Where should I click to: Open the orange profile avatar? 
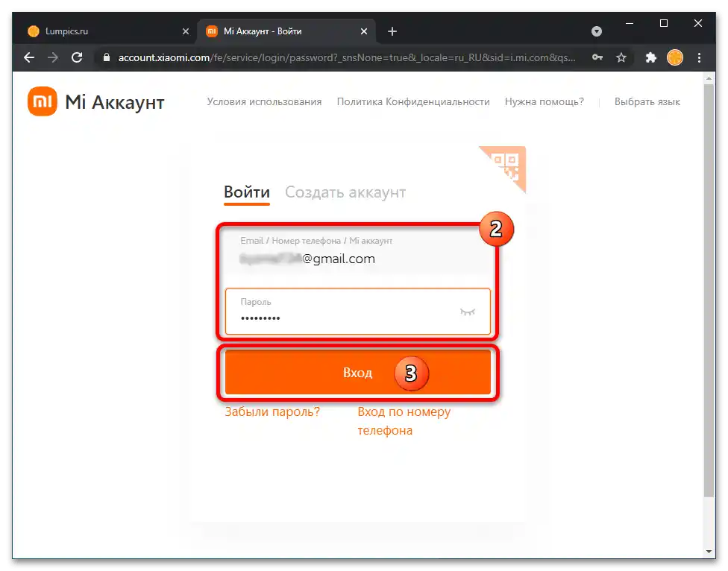[674, 57]
